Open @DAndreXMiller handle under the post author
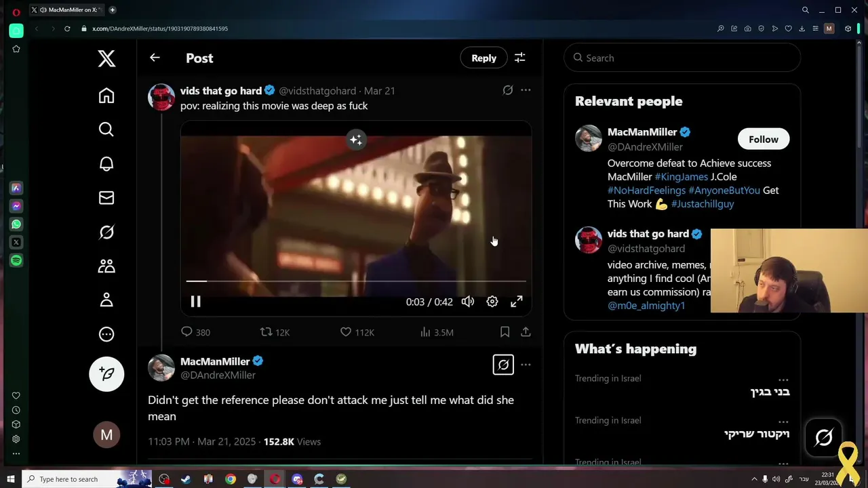The width and height of the screenshot is (868, 488). (218, 375)
